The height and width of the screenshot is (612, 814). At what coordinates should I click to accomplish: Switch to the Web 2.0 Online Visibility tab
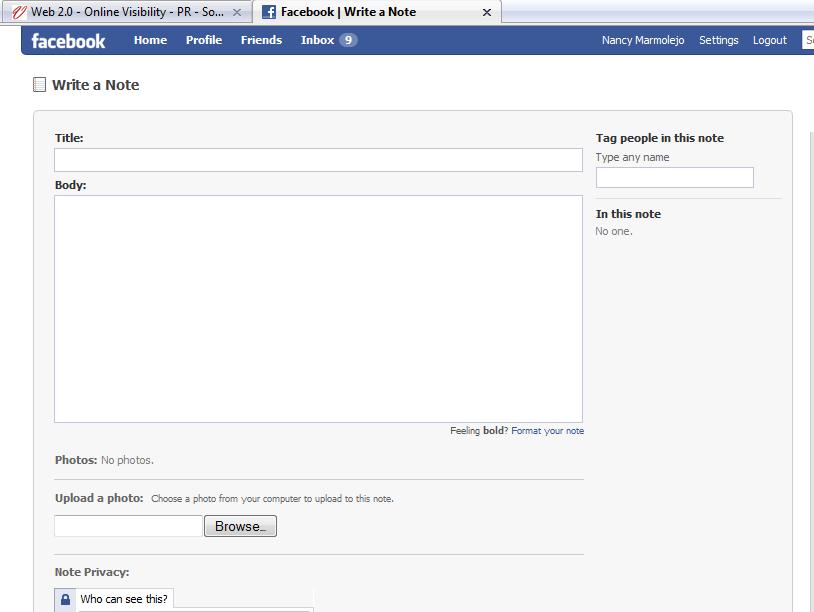[127, 12]
